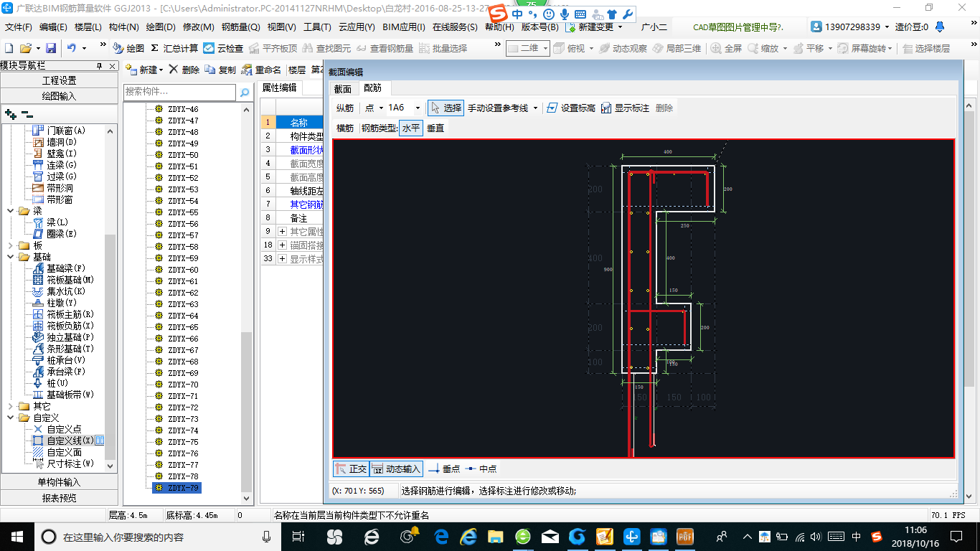Expand the 显示样式 row 33
Viewport: 980px width, 551px height.
click(282, 258)
